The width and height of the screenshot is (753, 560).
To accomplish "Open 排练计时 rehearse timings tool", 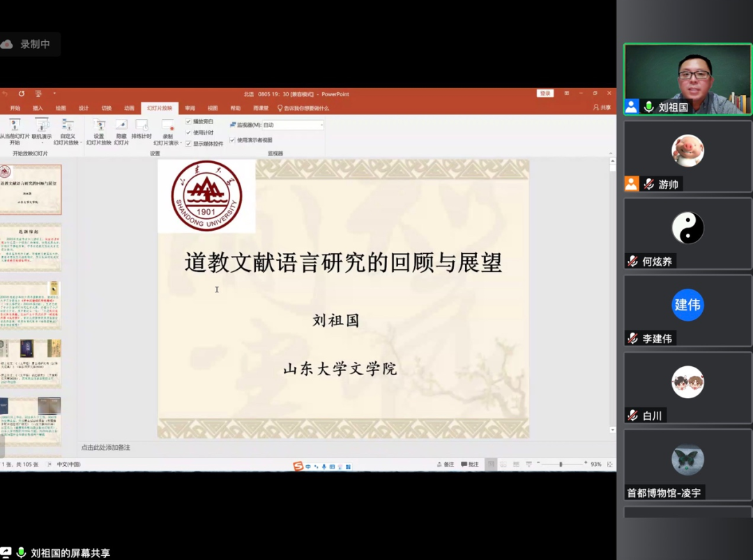I will click(142, 126).
